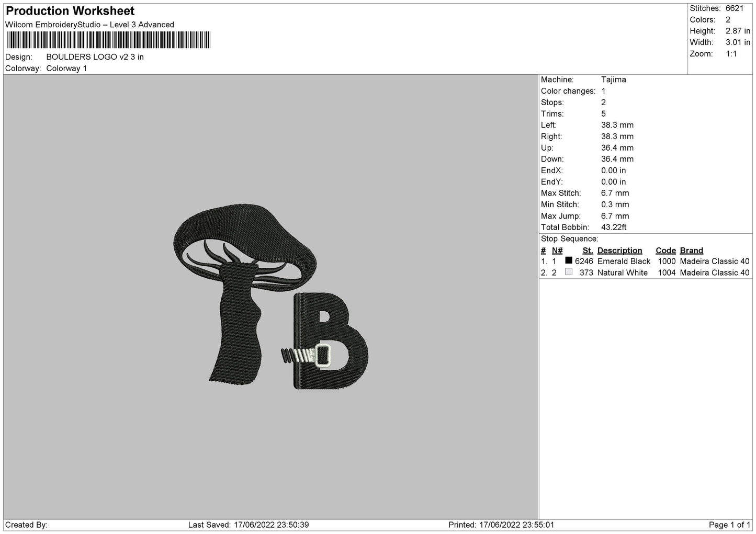Click the 'Code' column header
Viewport: 756px width, 534px height.
[x=665, y=251]
